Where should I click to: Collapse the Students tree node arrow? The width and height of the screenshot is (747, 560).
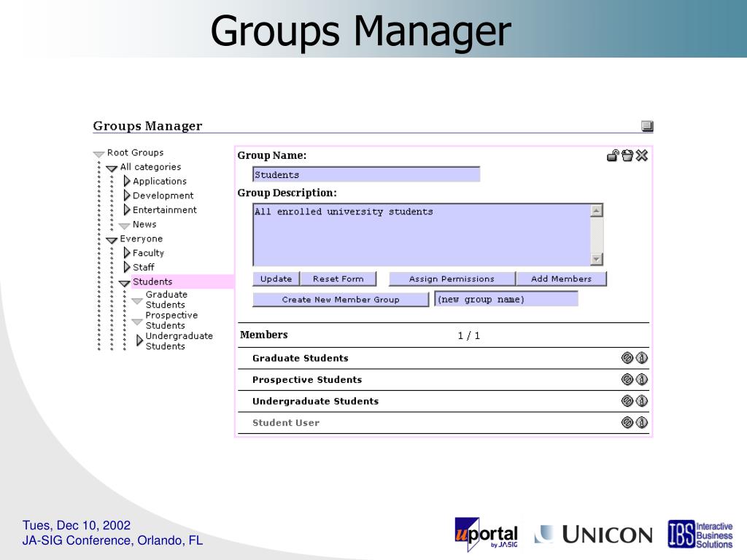click(124, 283)
